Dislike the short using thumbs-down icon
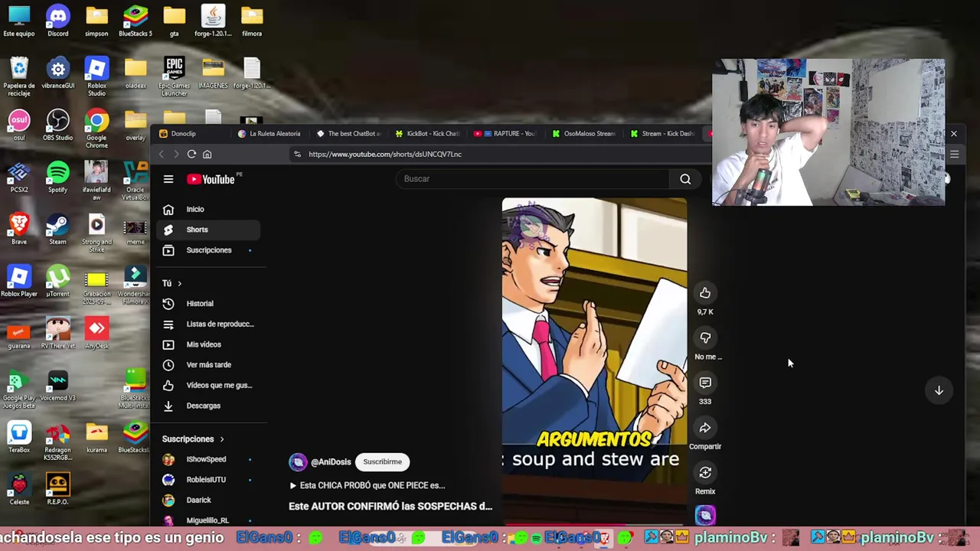Image resolution: width=980 pixels, height=551 pixels. (705, 337)
